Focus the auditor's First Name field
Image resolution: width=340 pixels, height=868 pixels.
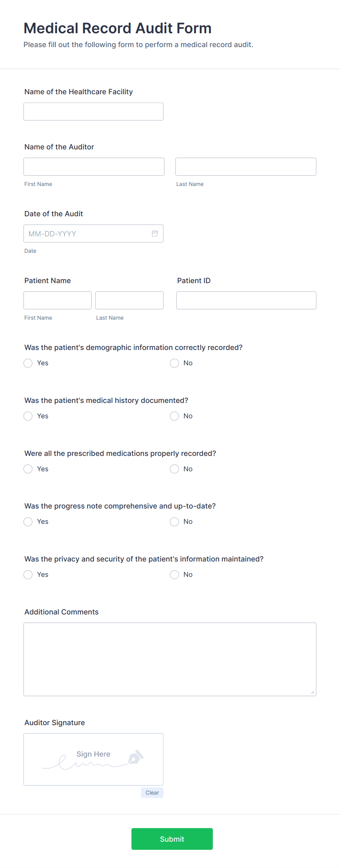(94, 166)
